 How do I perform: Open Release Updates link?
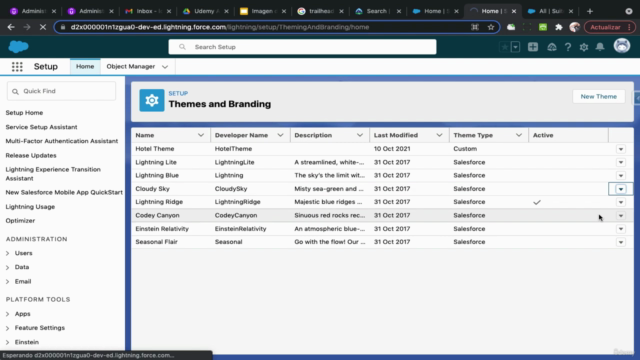pos(31,155)
